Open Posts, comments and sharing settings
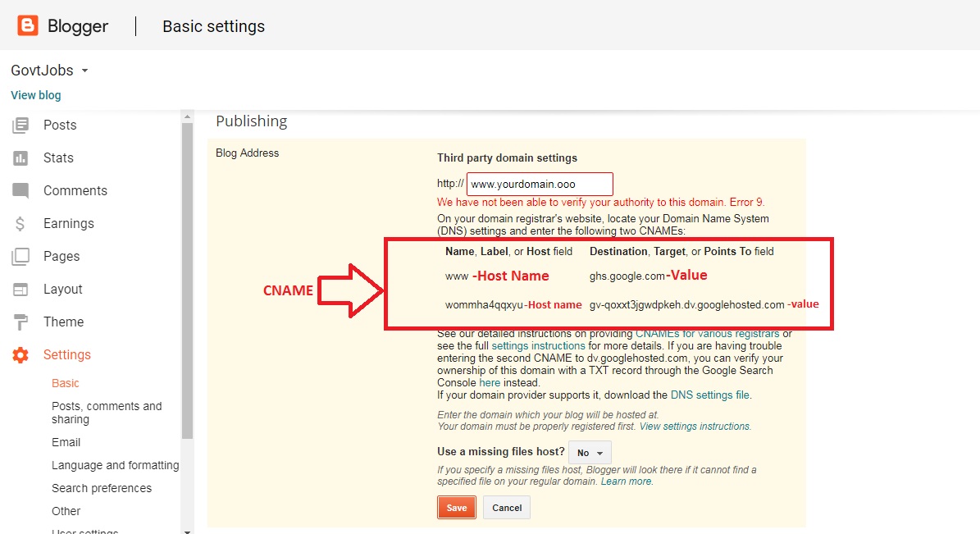Screen dimensions: 980x534 (107, 413)
